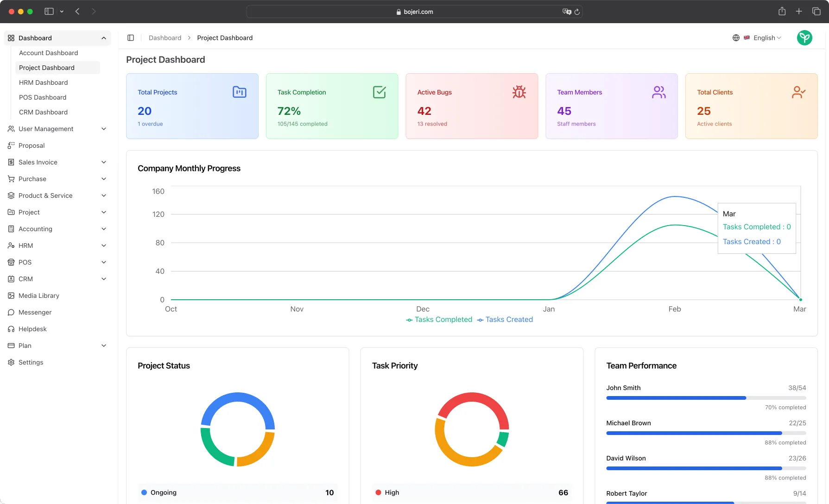
Task: Open Account Dashboard from sidebar menu
Action: [48, 53]
